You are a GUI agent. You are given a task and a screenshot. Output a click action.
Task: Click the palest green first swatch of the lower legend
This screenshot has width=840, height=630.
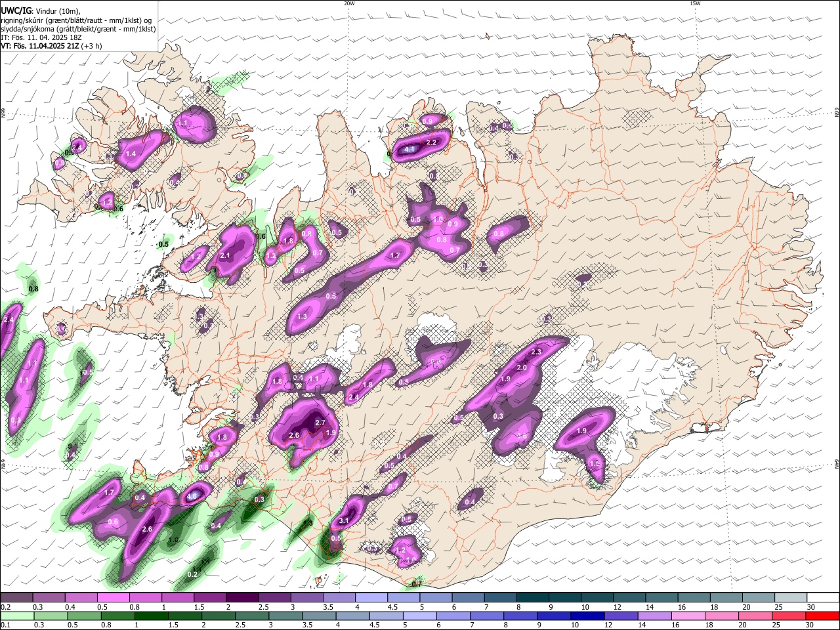[17, 616]
